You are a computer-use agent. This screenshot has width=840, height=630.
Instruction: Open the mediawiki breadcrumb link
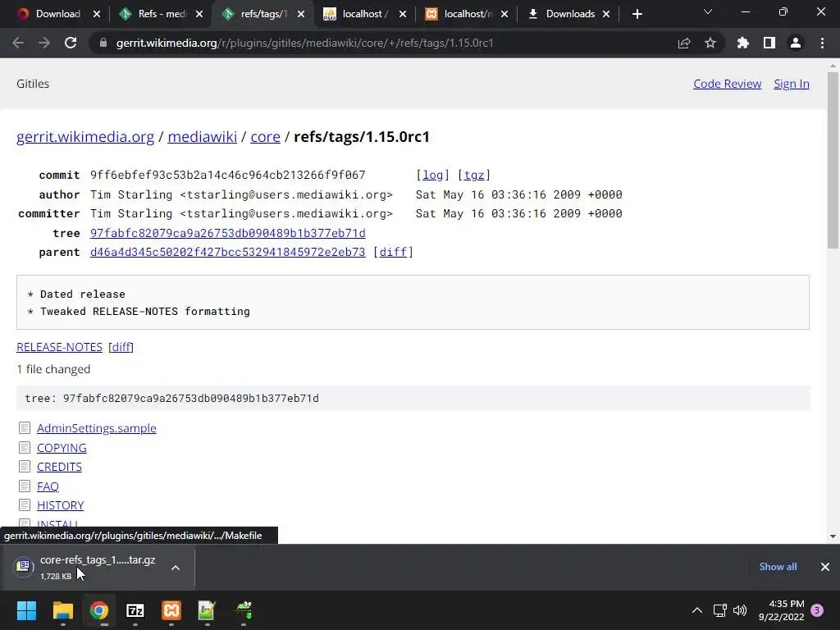(202, 137)
